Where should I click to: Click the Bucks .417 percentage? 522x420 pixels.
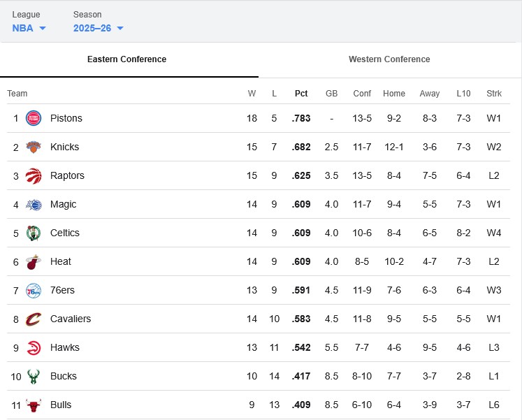(x=301, y=376)
